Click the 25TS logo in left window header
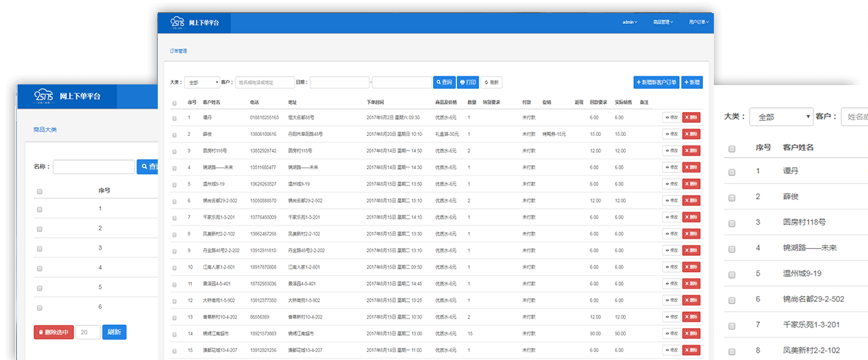This screenshot has height=360, width=868. coord(43,96)
